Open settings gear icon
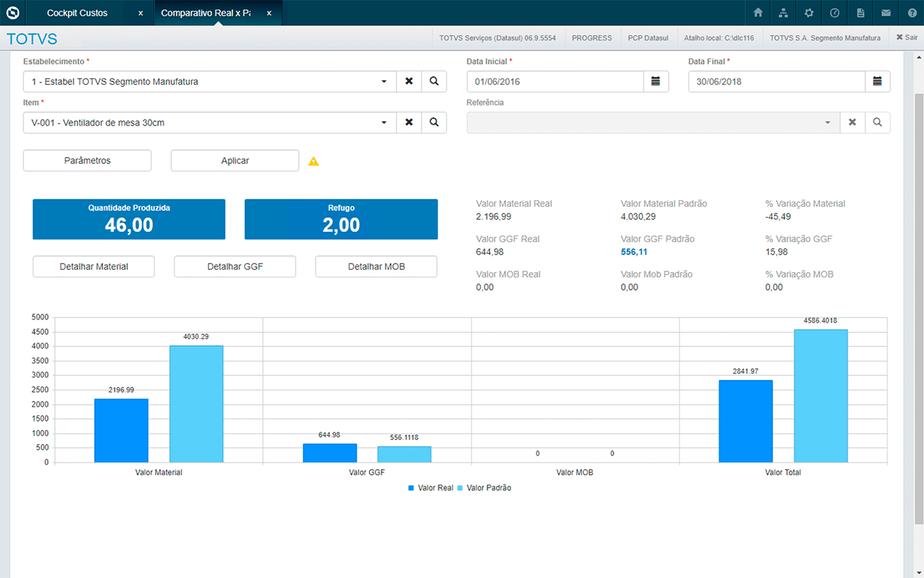924x578 pixels. (x=808, y=13)
